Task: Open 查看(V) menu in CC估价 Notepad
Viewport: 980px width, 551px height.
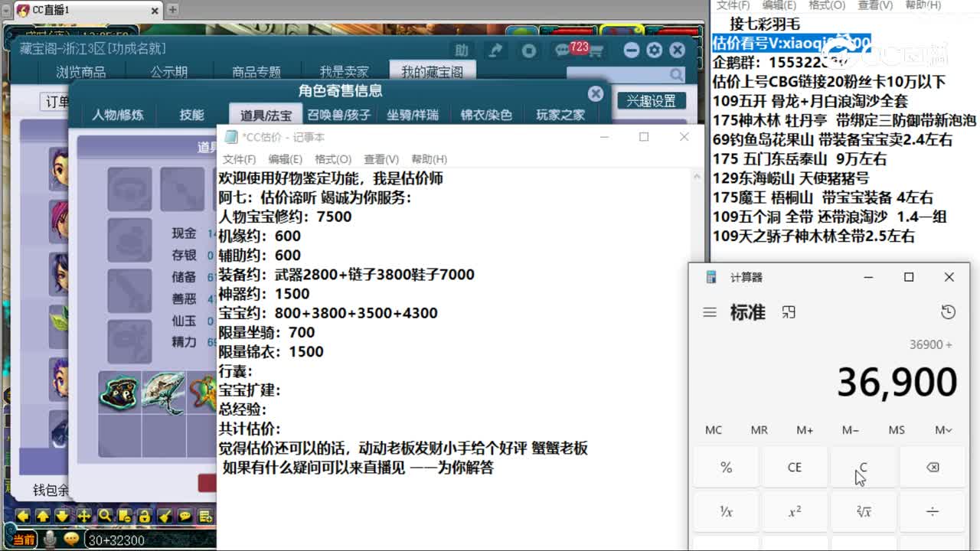Action: click(x=381, y=159)
